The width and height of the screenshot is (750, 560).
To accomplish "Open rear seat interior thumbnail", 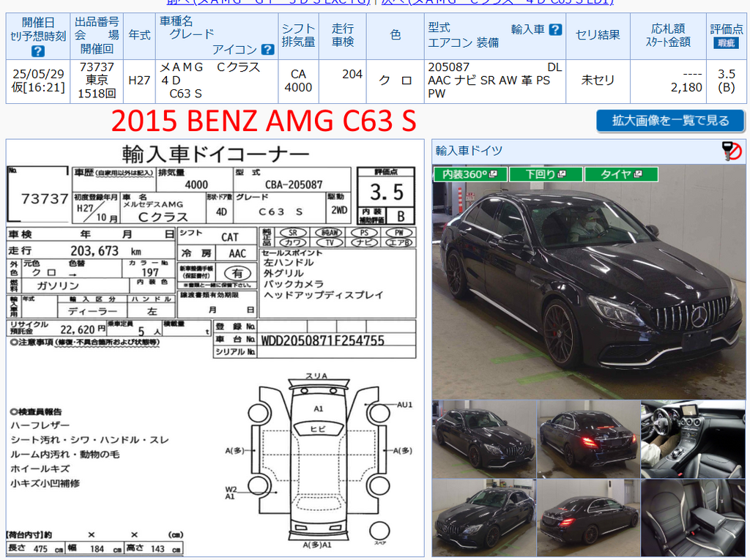I will [x=693, y=518].
